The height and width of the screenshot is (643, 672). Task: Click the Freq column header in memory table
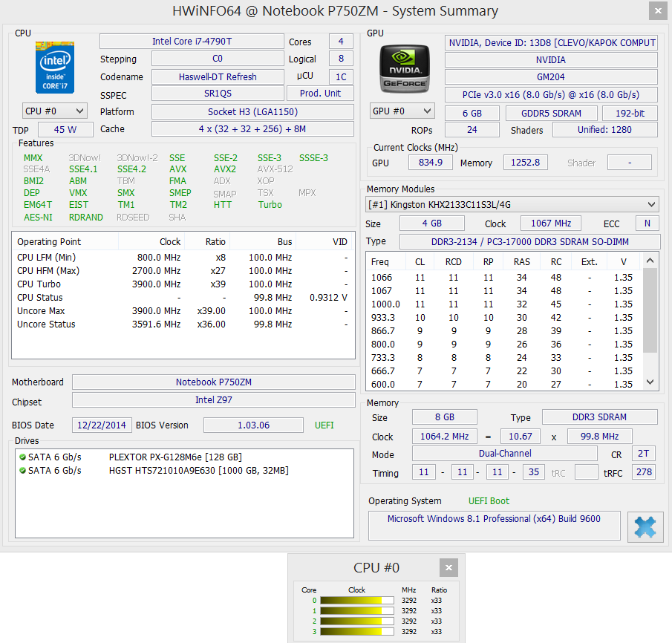(385, 261)
